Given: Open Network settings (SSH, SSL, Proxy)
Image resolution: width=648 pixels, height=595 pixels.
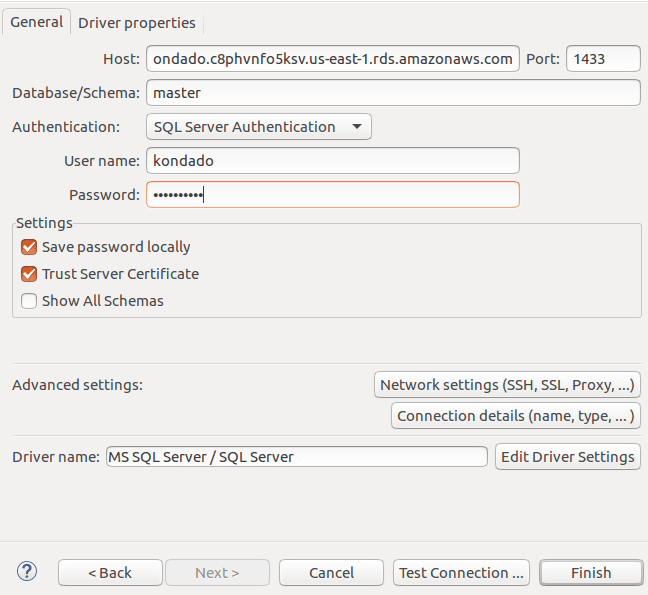Looking at the screenshot, I should pyautogui.click(x=507, y=385).
